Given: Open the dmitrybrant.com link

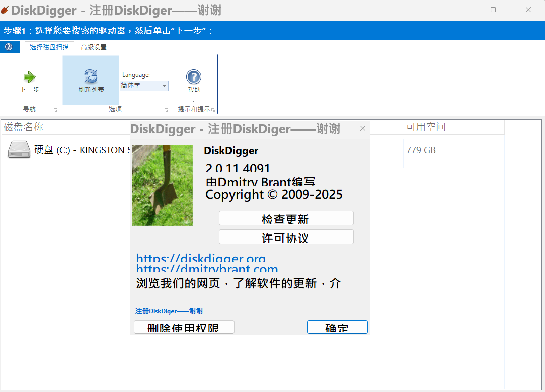Looking at the screenshot, I should point(207,268).
